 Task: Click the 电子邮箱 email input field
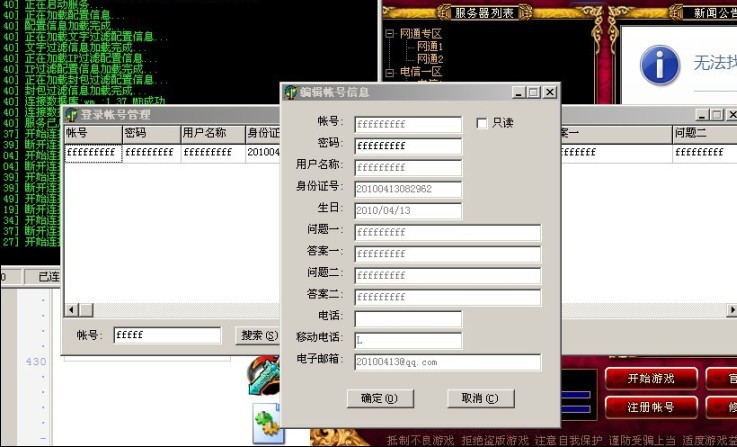click(x=446, y=362)
